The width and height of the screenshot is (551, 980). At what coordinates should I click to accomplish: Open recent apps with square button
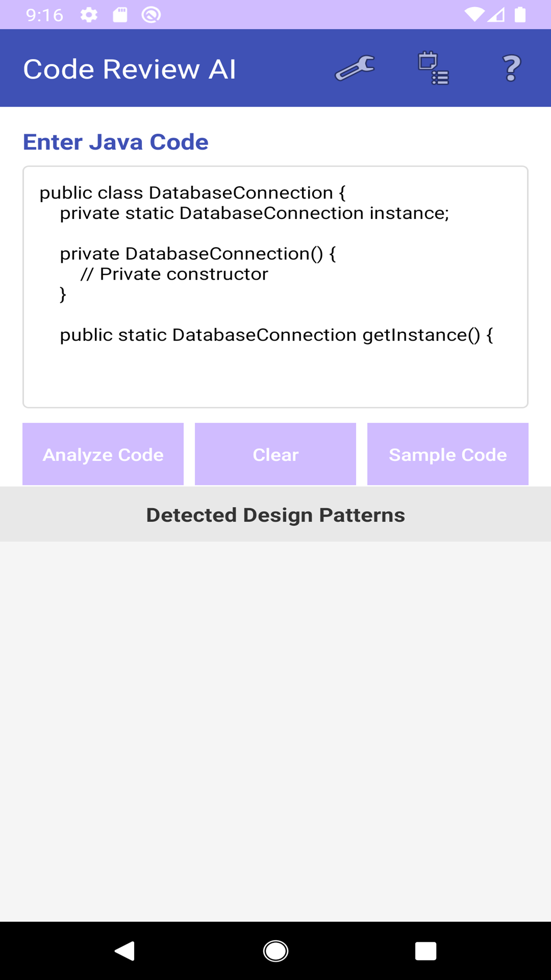[x=425, y=951]
